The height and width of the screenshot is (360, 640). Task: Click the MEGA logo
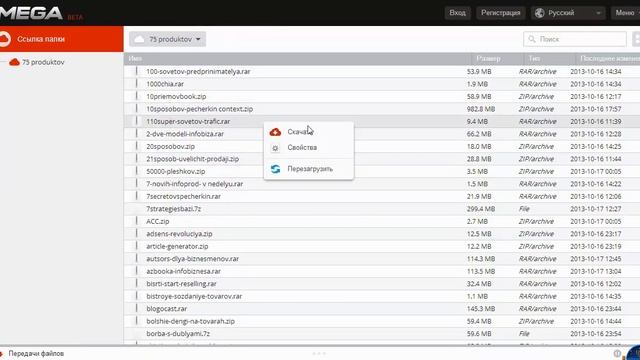(31, 13)
